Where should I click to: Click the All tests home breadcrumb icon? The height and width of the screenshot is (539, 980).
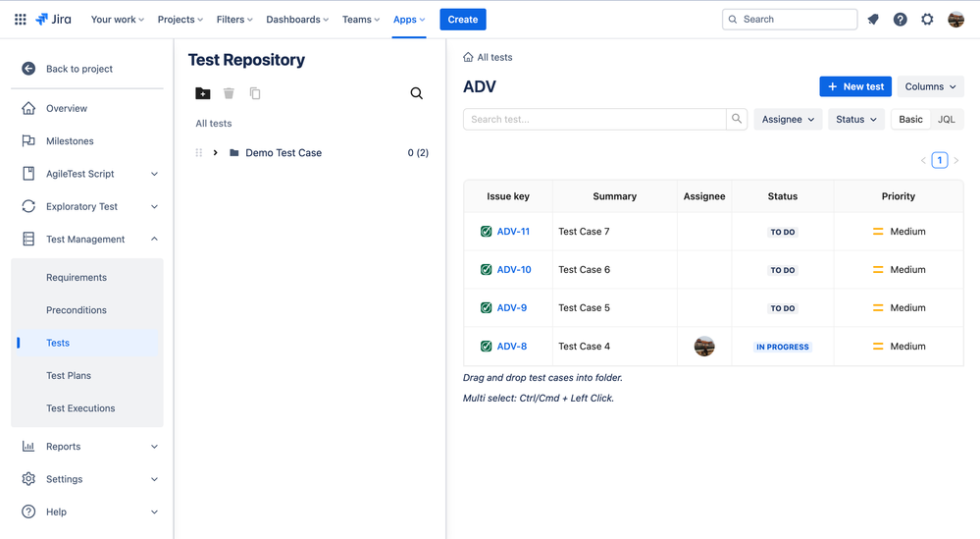tap(468, 57)
